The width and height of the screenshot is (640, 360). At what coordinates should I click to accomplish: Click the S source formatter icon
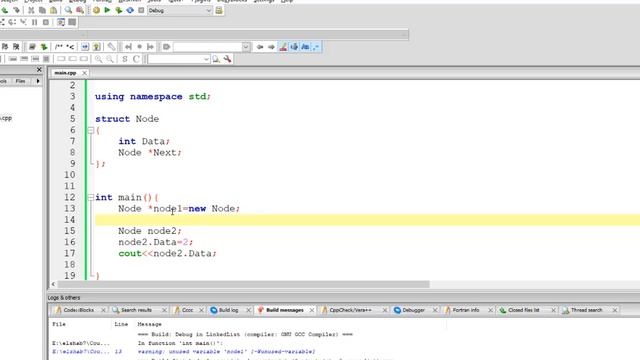click(x=125, y=59)
